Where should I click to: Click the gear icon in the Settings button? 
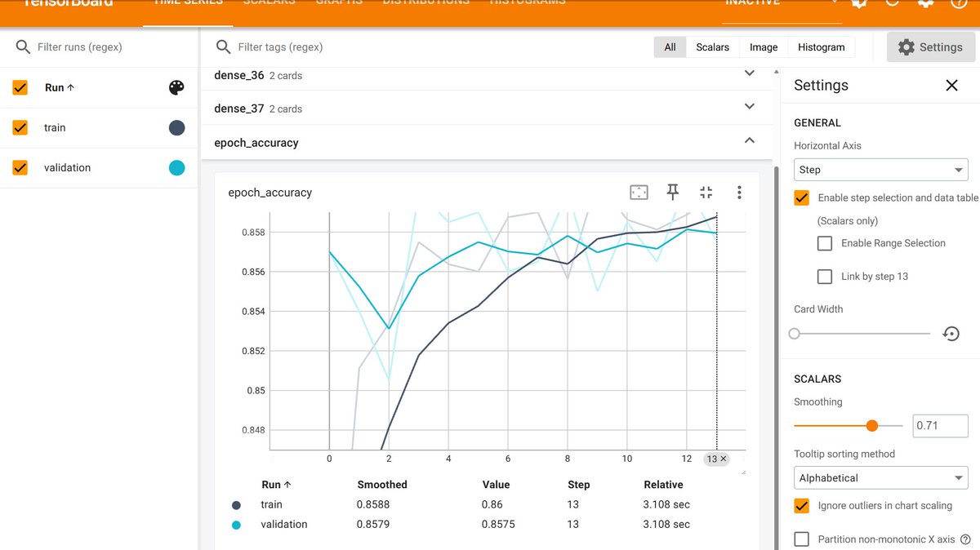906,47
